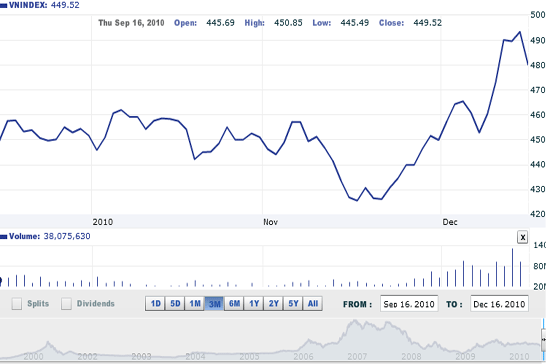Click 2004 on the overview timeline
Screen dimensions: 550x364
pyautogui.click(x=195, y=357)
